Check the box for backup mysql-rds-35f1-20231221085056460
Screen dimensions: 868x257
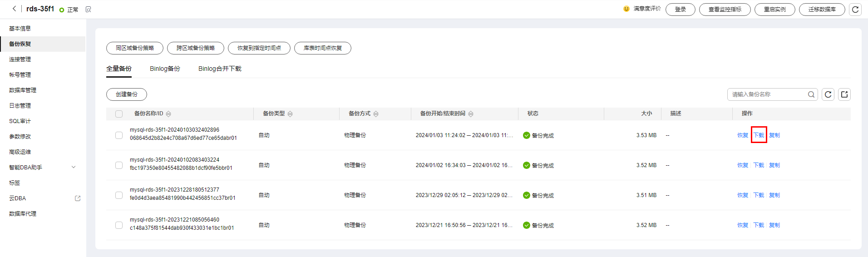(x=119, y=225)
